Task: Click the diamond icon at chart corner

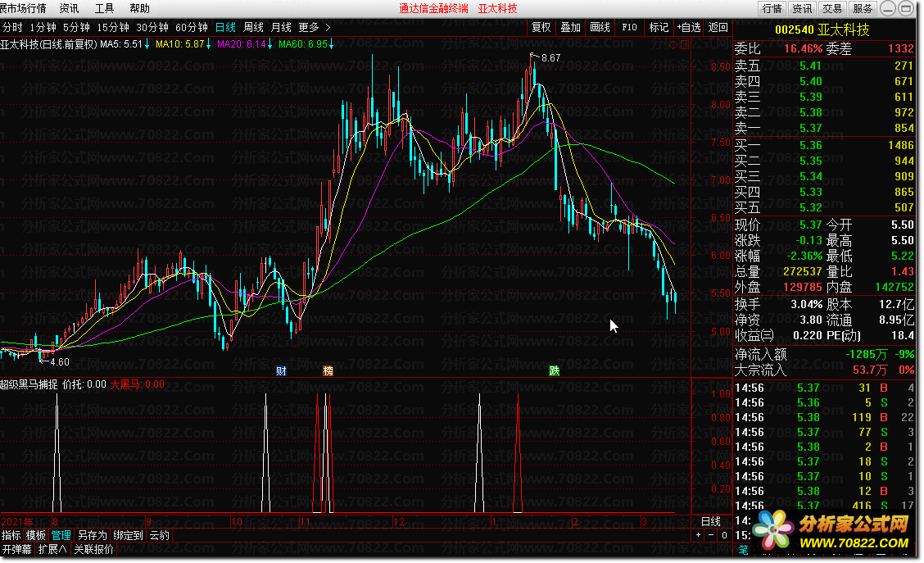Action: (673, 45)
